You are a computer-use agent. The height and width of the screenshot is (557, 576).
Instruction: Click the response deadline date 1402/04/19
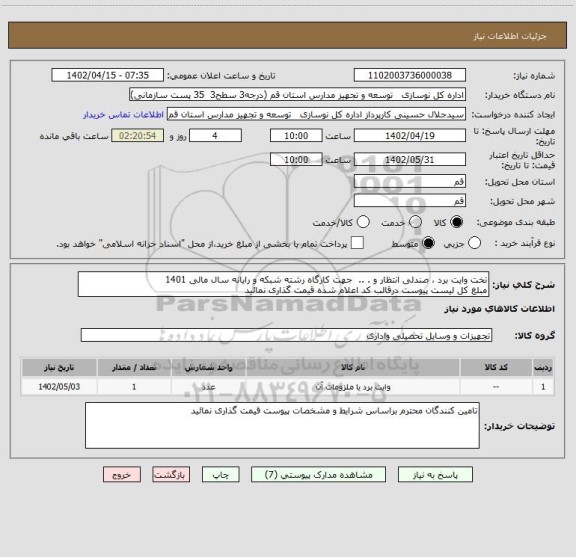click(410, 136)
